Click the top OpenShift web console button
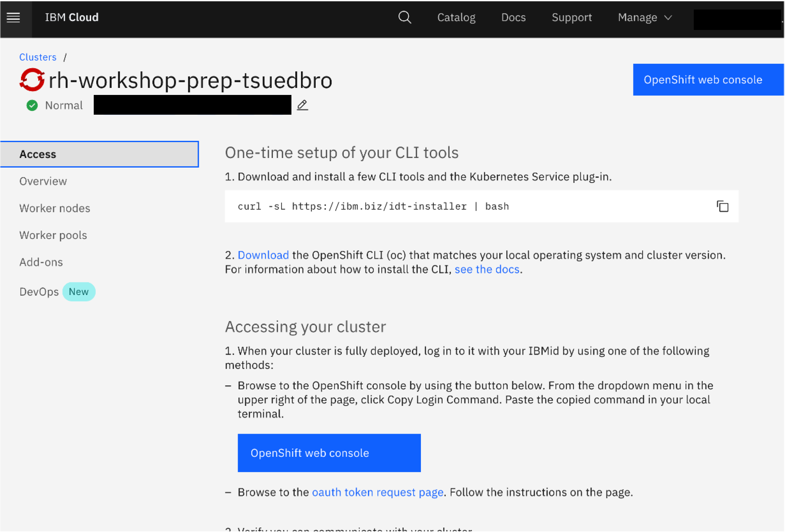The height and width of the screenshot is (532, 785). tap(708, 80)
